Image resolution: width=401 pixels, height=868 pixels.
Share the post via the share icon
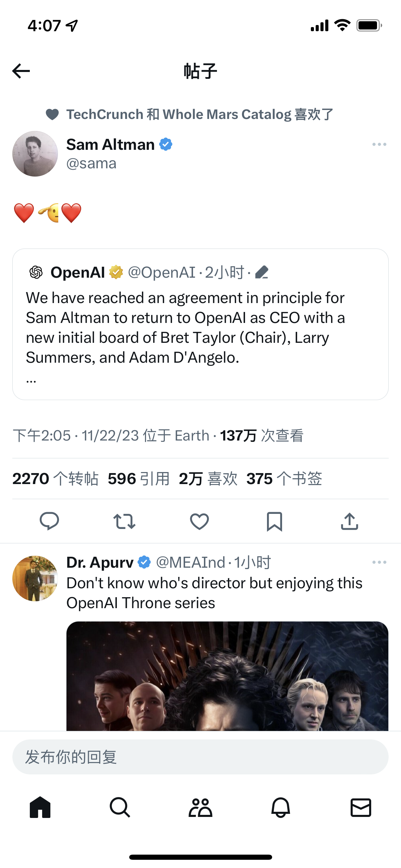point(349,521)
